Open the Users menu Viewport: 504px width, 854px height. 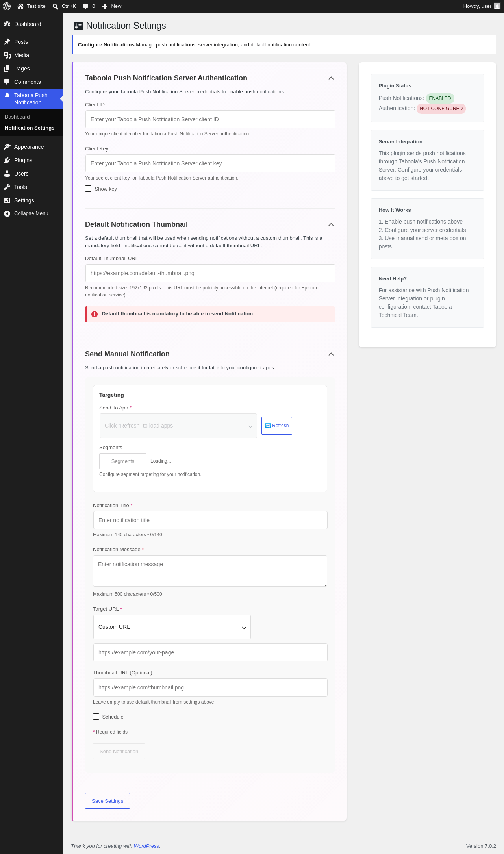click(31, 174)
